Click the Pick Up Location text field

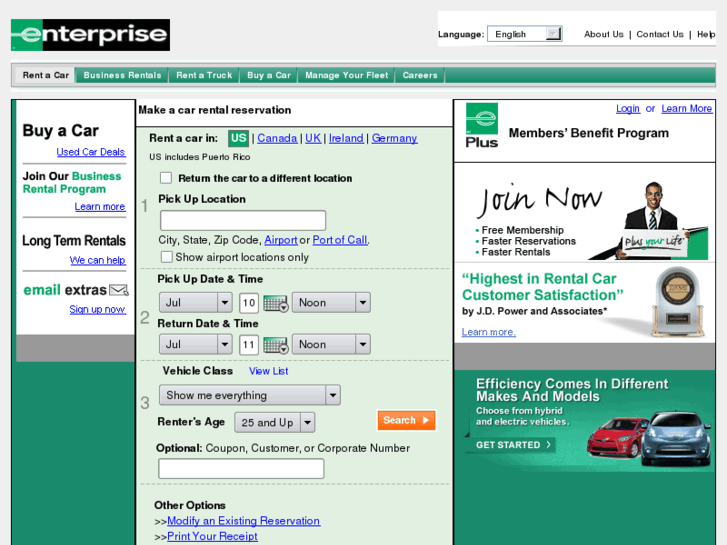243,220
